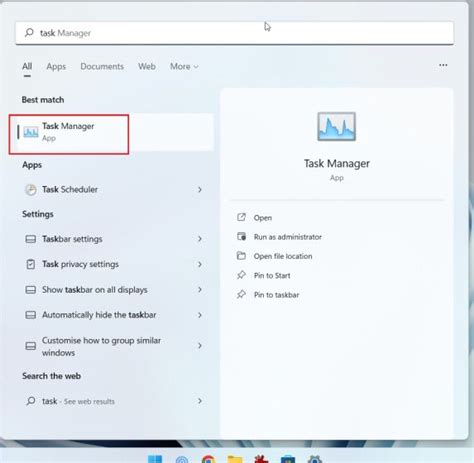Expand the Task privacy settings chevron
Viewport: 474px width, 463px height.
(x=200, y=264)
